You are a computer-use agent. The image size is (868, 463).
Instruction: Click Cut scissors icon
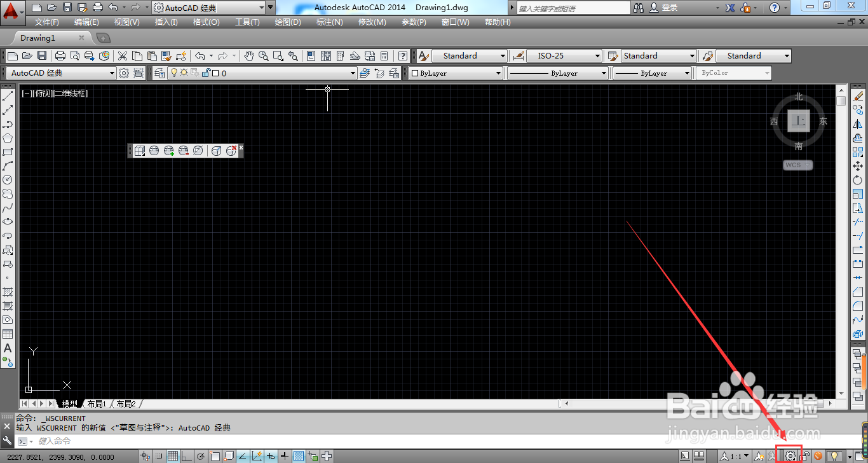click(122, 56)
